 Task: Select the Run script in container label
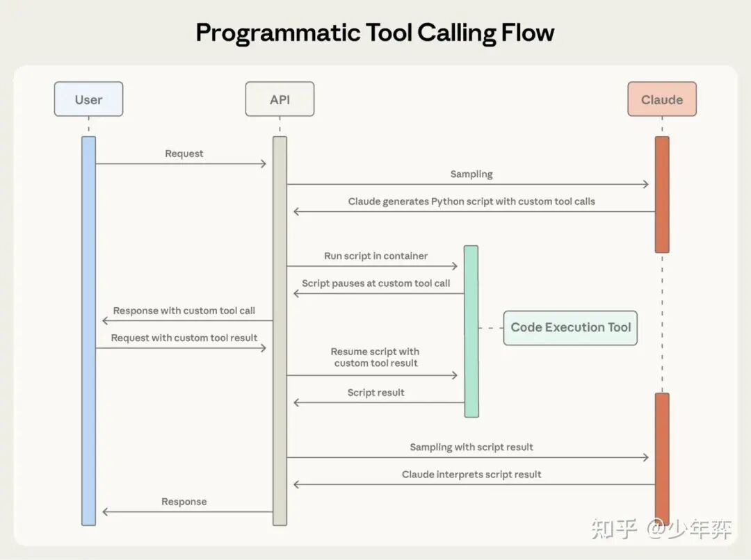(375, 256)
